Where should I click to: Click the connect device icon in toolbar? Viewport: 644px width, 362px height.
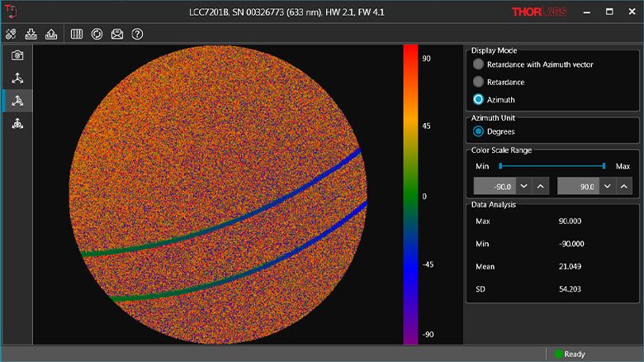(x=12, y=34)
